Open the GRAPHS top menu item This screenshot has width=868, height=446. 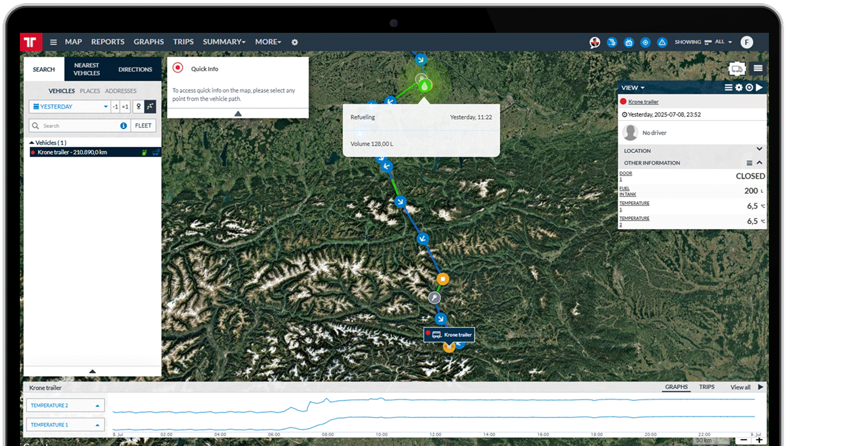149,41
